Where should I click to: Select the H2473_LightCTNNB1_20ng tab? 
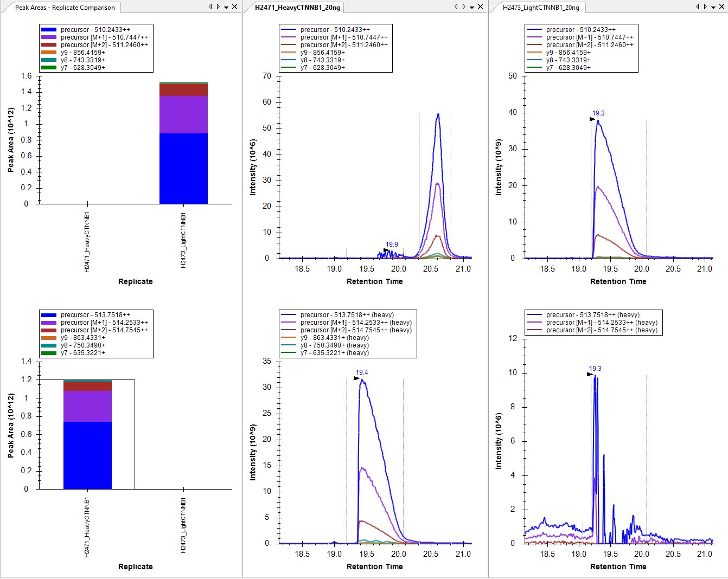click(x=540, y=8)
